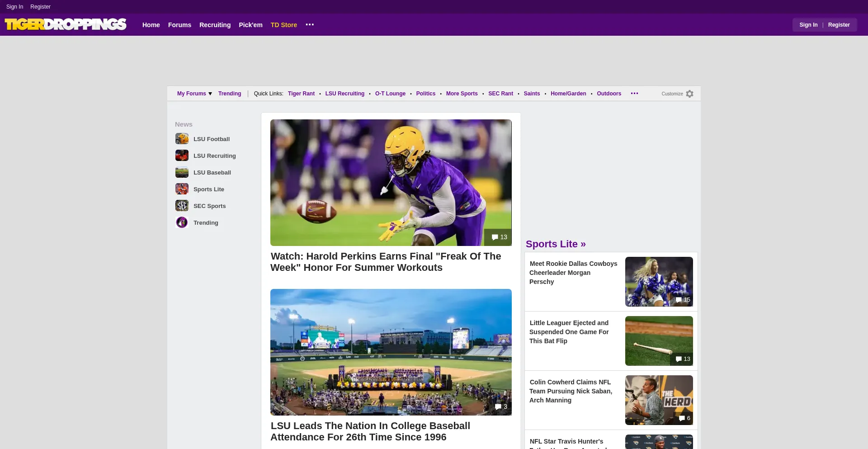Click the Sports Lite sidebar icon
Viewport: 868px width, 449px height.
coord(182,189)
